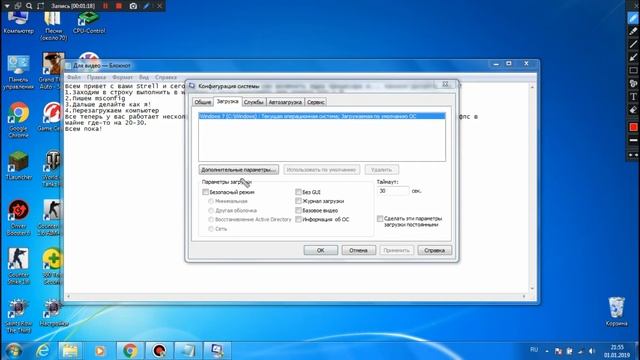The image size is (640, 360).
Task: Open the Google Chrome desktop shortcut
Action: click(18, 120)
